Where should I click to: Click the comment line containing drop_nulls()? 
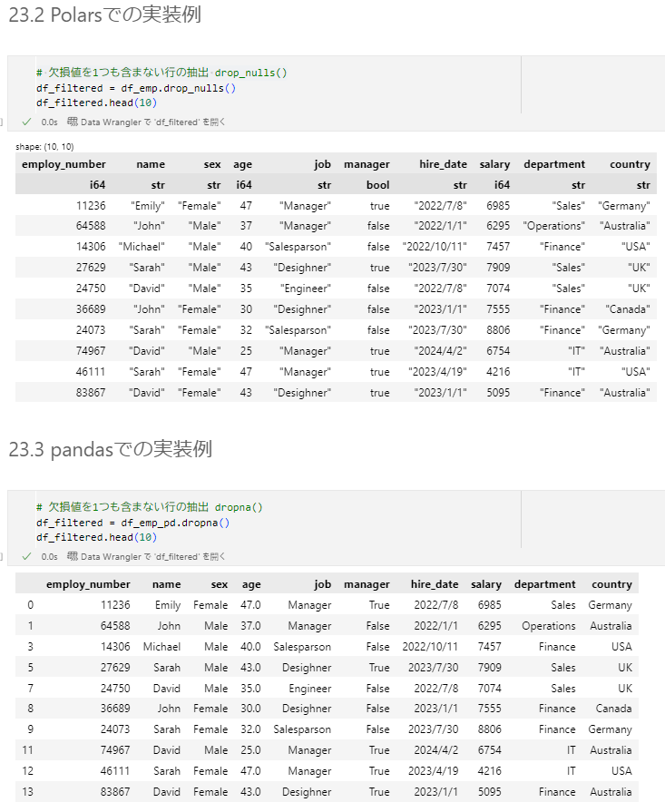tap(161, 73)
